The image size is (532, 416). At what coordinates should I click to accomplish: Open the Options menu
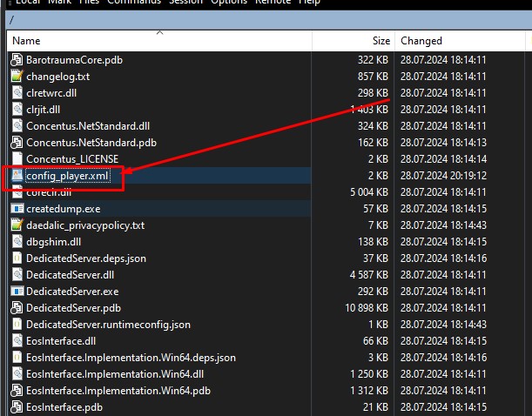[x=229, y=3]
